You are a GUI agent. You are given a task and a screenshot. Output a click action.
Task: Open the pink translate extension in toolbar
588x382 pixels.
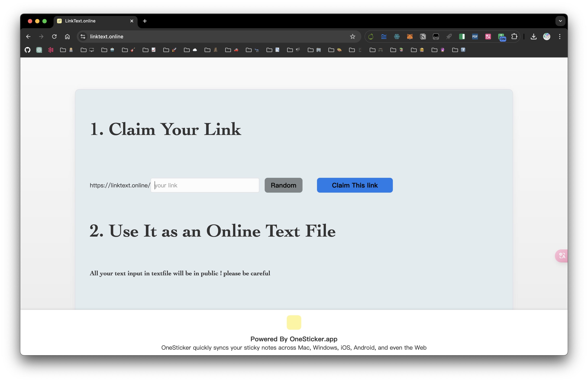click(x=488, y=37)
